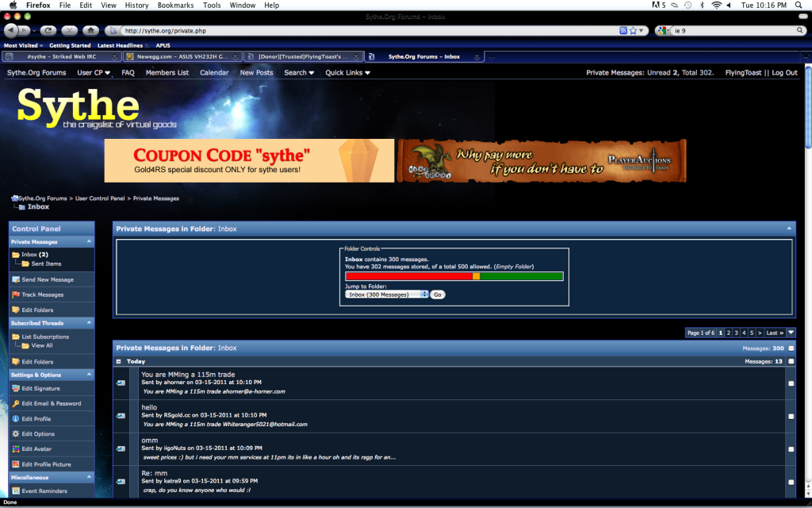Open Bookmarks menu in menu bar

[x=175, y=6]
